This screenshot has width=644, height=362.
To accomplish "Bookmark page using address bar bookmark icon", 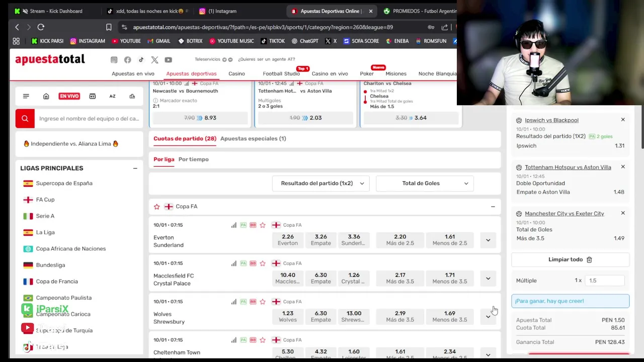I will tap(109, 27).
